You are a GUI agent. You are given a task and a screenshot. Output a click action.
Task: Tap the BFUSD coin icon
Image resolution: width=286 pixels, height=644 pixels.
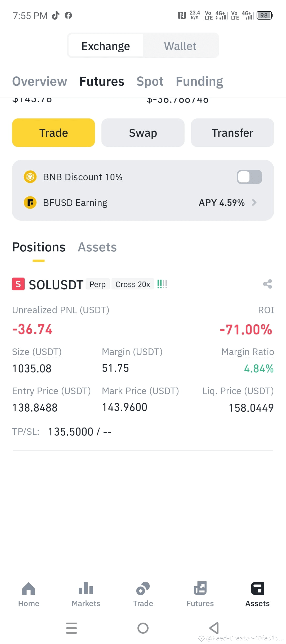(30, 203)
